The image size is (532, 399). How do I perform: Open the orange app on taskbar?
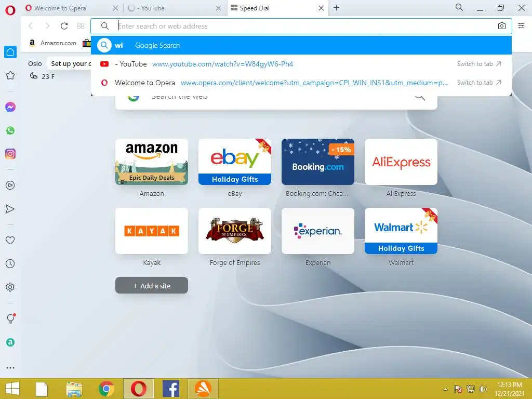[203, 389]
